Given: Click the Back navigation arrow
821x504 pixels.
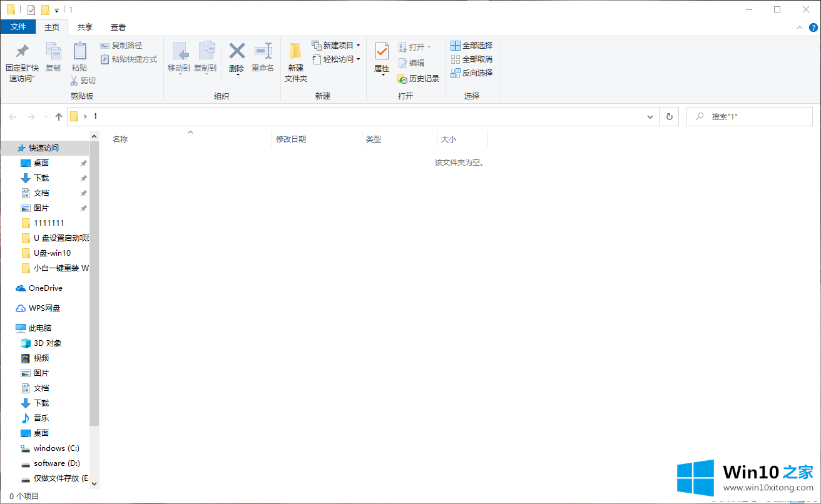Looking at the screenshot, I should pos(13,117).
